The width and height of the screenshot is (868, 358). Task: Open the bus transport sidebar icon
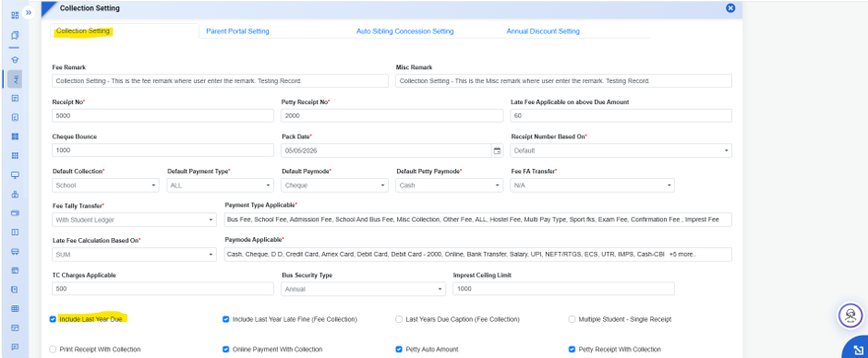tap(15, 251)
